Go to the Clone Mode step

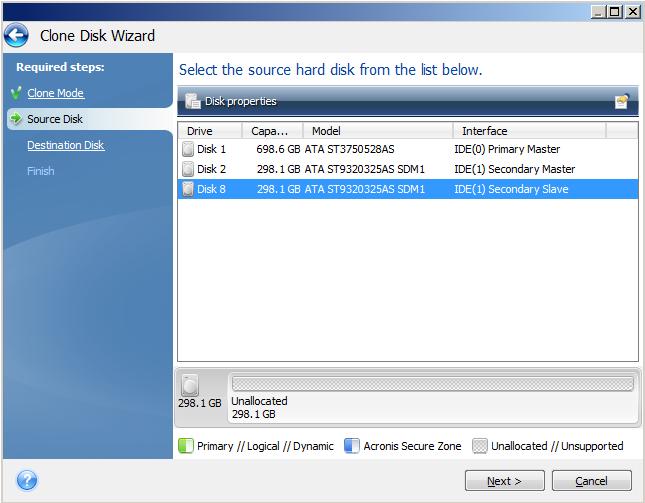pyautogui.click(x=56, y=93)
